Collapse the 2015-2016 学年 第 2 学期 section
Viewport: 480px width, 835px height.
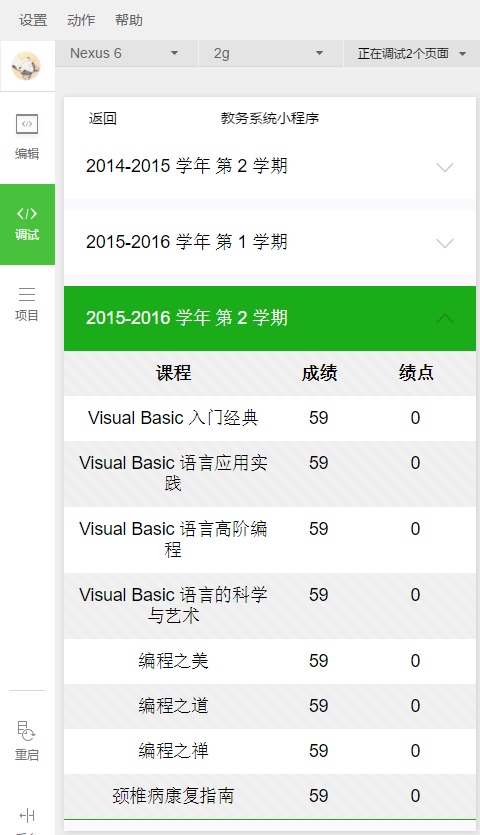click(270, 318)
